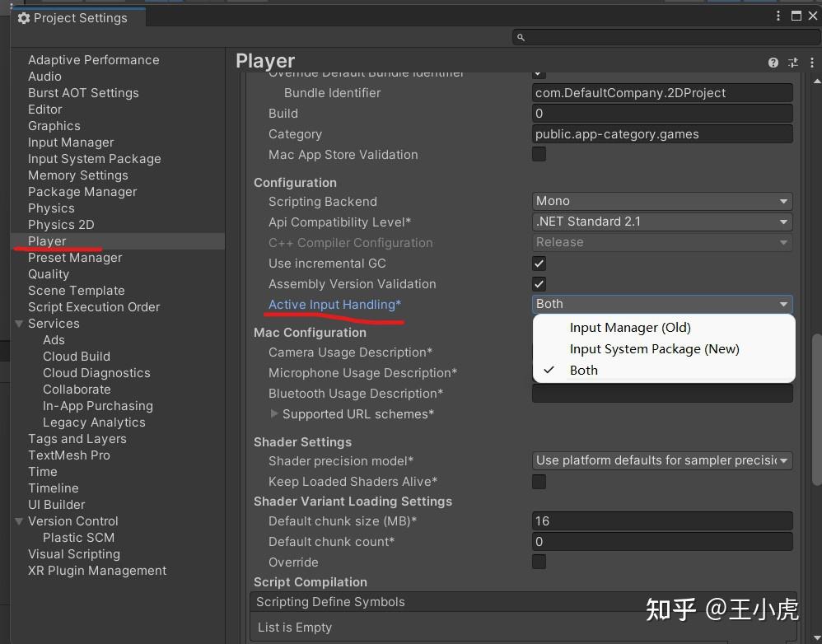Screen dimensions: 822x644
Task: Open Tags and Layers settings
Action: [77, 439]
